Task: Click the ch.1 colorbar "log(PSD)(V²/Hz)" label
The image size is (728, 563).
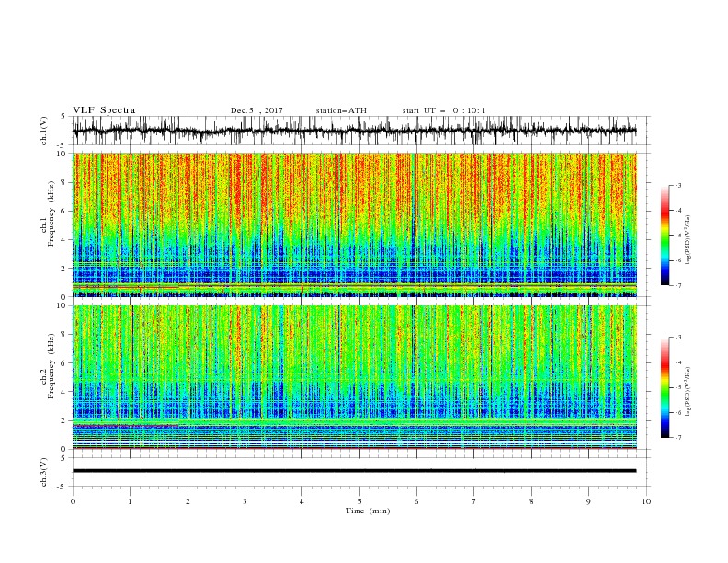Action: pos(688,240)
